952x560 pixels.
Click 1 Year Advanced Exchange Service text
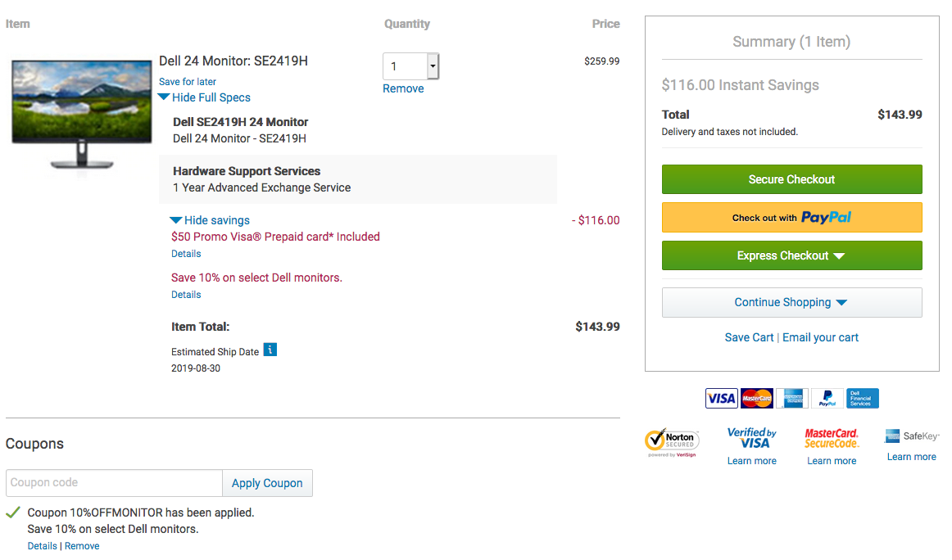coord(261,187)
